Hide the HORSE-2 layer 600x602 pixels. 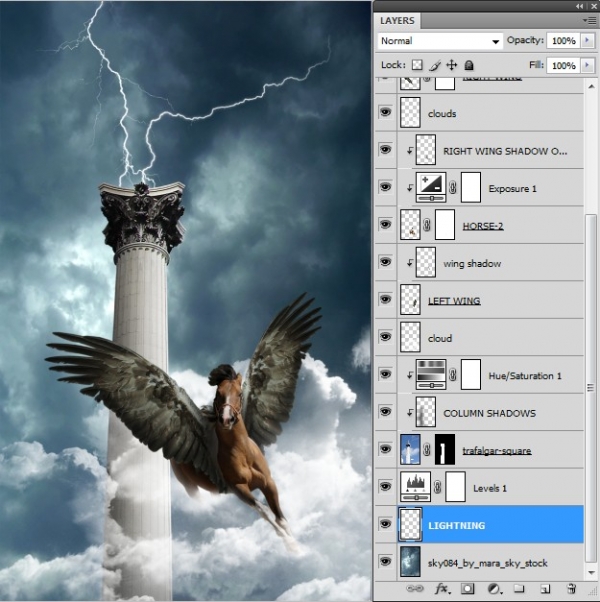[x=385, y=224]
